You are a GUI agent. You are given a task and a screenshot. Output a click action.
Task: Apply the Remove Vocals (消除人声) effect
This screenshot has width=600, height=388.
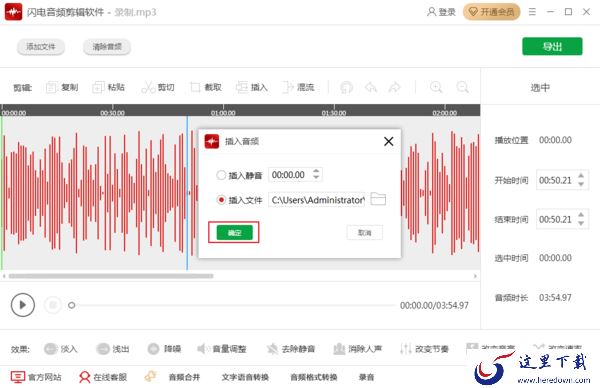coord(357,349)
